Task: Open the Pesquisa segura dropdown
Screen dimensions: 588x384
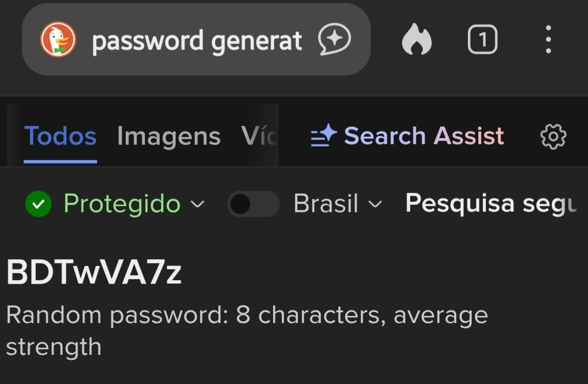Action: pyautogui.click(x=490, y=204)
